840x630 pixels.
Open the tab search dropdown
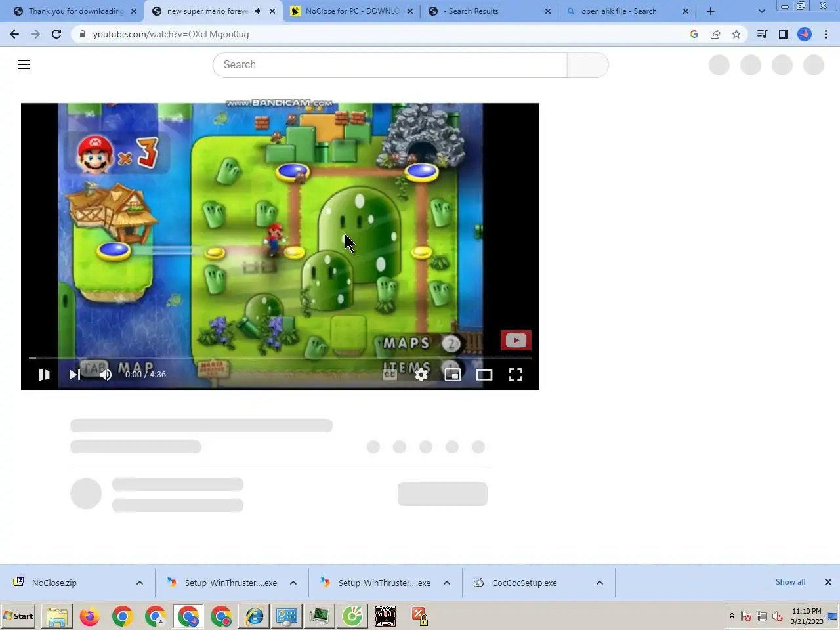pyautogui.click(x=761, y=11)
